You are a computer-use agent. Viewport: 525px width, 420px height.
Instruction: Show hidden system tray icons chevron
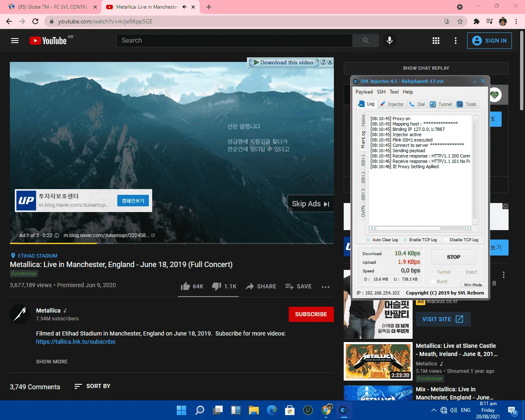click(x=434, y=410)
